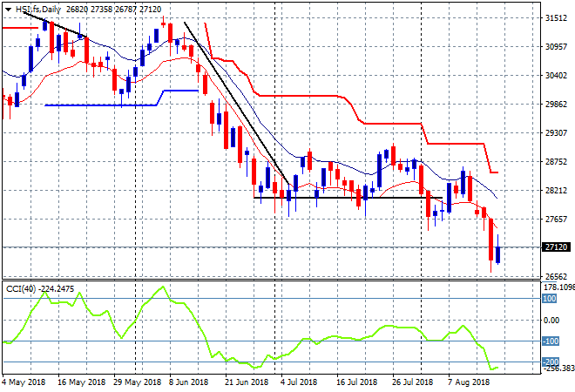Click price axis label 30957
This screenshot has width=575, height=392.
556,46
